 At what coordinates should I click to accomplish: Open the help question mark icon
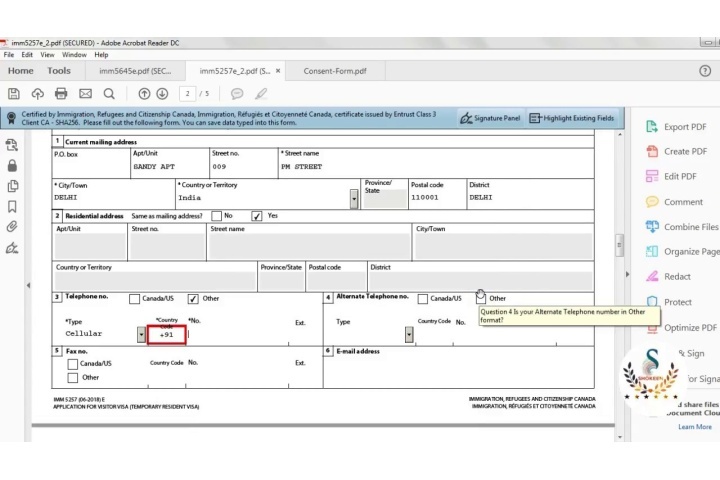[x=705, y=71]
